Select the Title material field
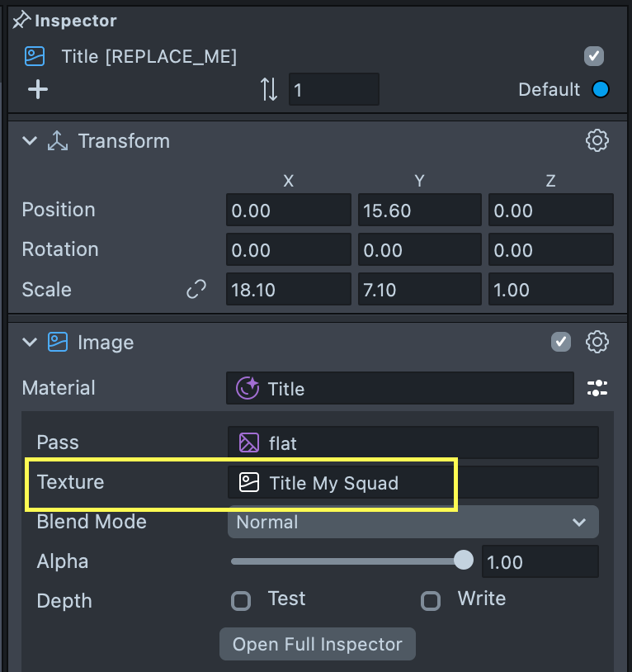The image size is (632, 672). tap(399, 388)
